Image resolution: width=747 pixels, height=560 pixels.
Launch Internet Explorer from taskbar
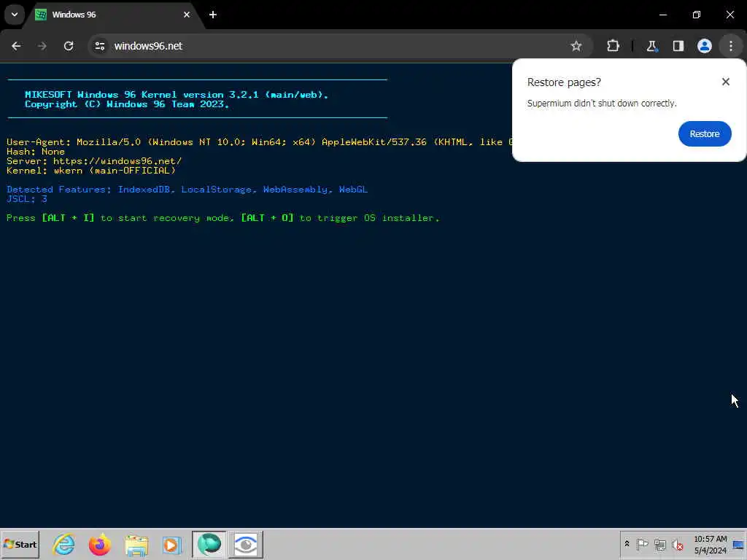coord(64,544)
